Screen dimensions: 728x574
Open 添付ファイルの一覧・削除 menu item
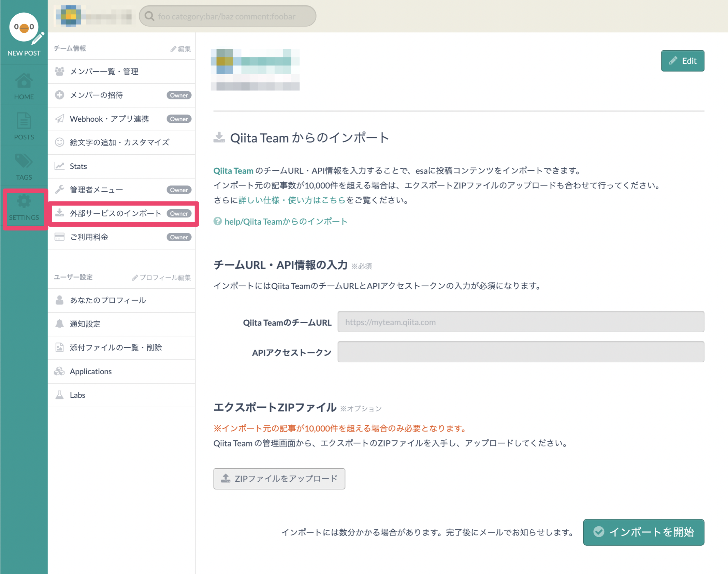(121, 347)
